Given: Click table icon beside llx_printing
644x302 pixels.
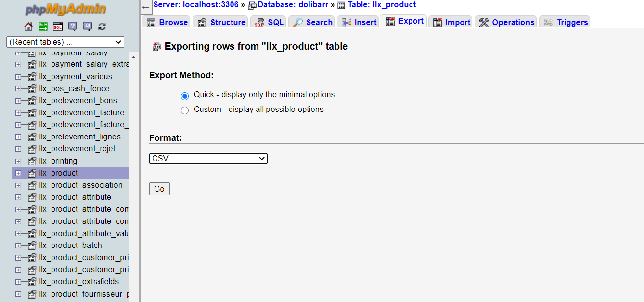Looking at the screenshot, I should [32, 161].
